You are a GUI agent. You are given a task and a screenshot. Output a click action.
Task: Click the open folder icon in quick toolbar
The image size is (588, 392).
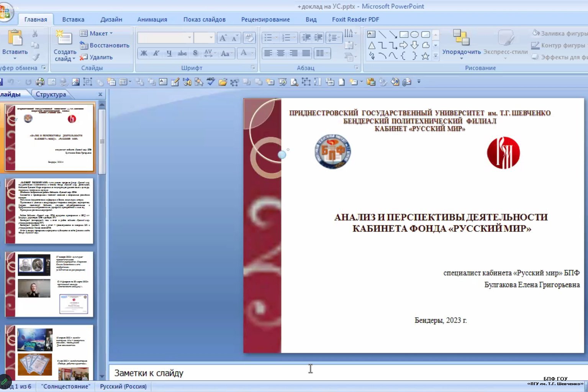[x=223, y=82]
